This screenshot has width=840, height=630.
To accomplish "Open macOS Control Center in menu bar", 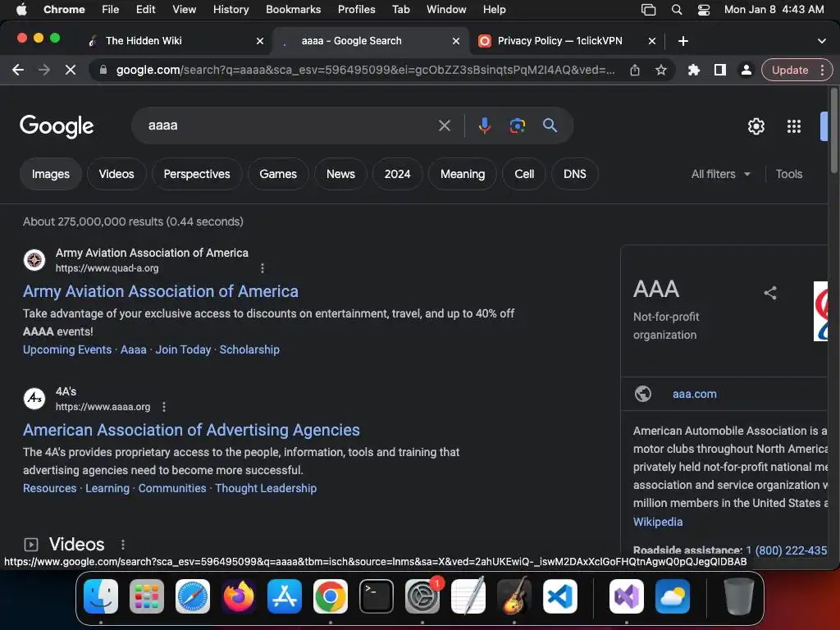I will [x=703, y=10].
